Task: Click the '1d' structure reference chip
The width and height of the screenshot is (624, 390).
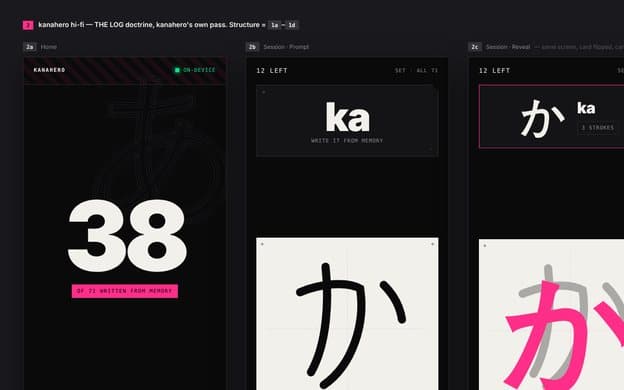Action: (292, 25)
